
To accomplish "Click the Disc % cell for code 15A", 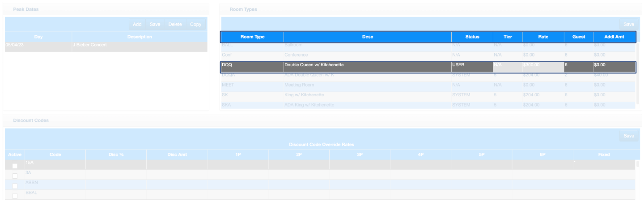I will pos(116,165).
